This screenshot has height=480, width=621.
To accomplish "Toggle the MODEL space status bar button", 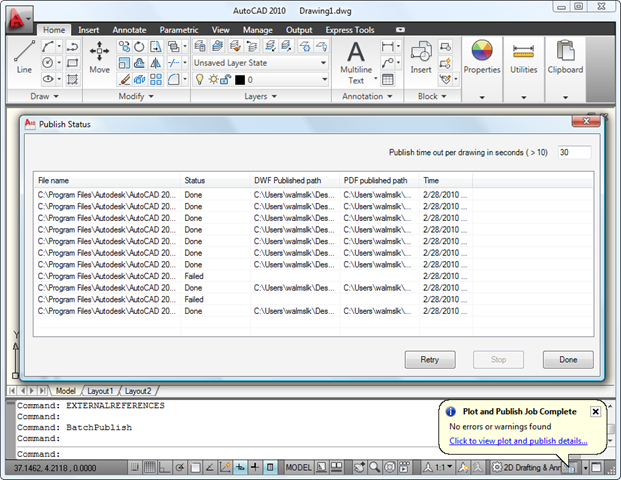I will click(299, 467).
